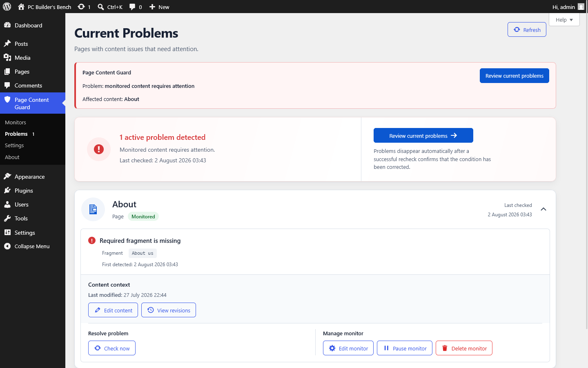Open the Hi, admin account menu
Screen dimensions: 588x368
click(x=568, y=7)
